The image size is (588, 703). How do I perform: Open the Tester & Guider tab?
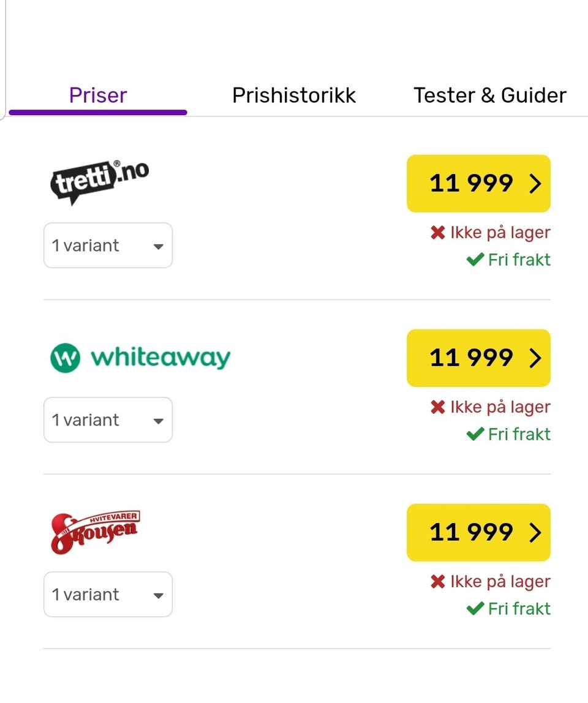tap(489, 96)
